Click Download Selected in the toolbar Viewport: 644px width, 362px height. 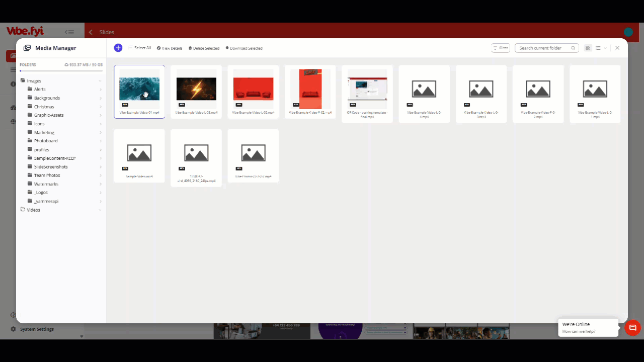(x=244, y=48)
